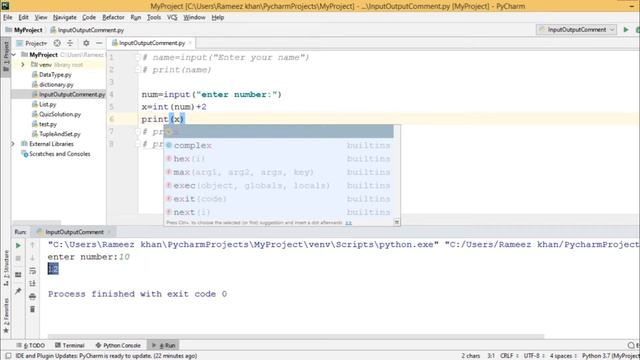
Task: Open the Python Console tool window
Action: pos(118,345)
